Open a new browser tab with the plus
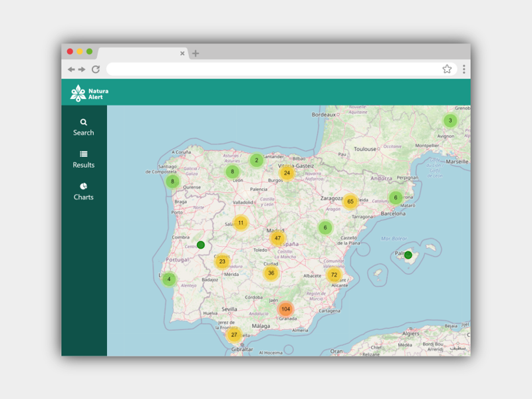Viewport: 532px width, 399px height. point(196,53)
